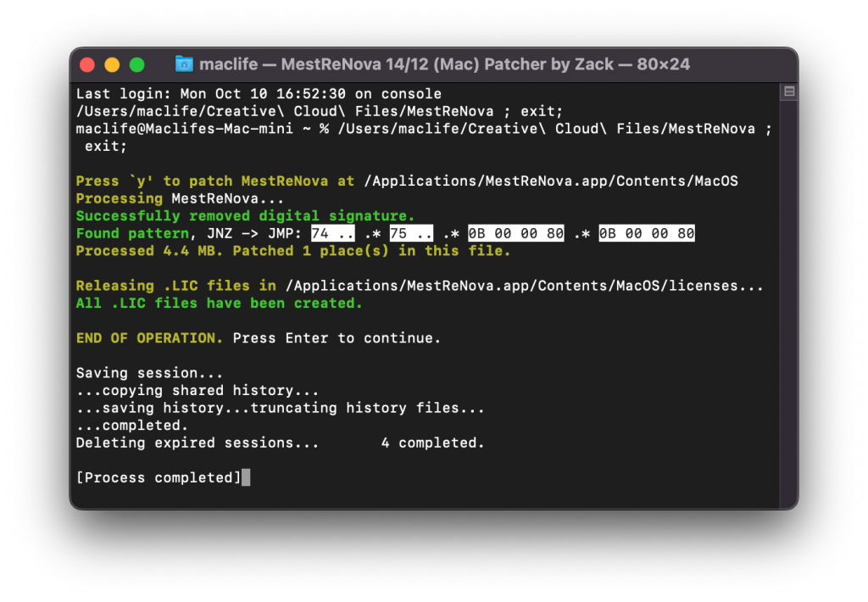The height and width of the screenshot is (602, 868).
Task: Click the 'Saving session...' line
Action: coord(149,373)
